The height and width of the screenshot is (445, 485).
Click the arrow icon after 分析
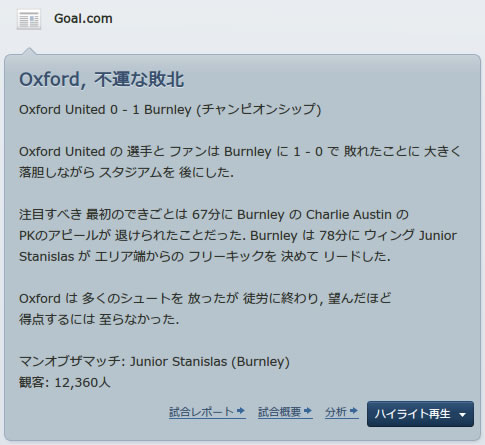[354, 411]
